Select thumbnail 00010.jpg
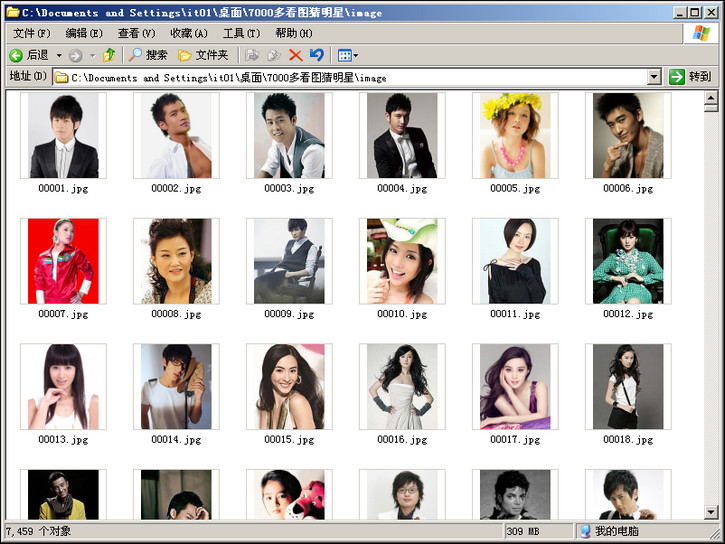The height and width of the screenshot is (544, 725). (402, 261)
